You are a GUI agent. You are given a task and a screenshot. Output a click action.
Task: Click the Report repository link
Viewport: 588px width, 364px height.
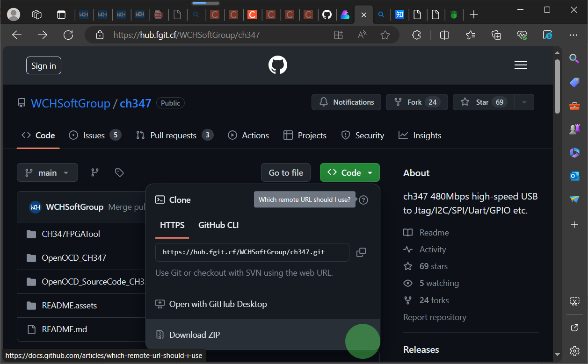pos(435,317)
